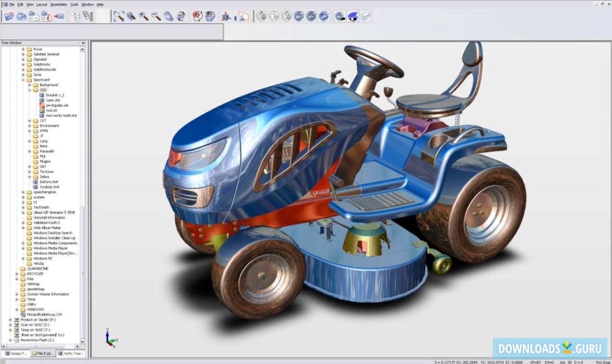Screen dimensions: 612x364
Task: Select Scan on 'dc02' (S:) drive
Action: pos(35,325)
